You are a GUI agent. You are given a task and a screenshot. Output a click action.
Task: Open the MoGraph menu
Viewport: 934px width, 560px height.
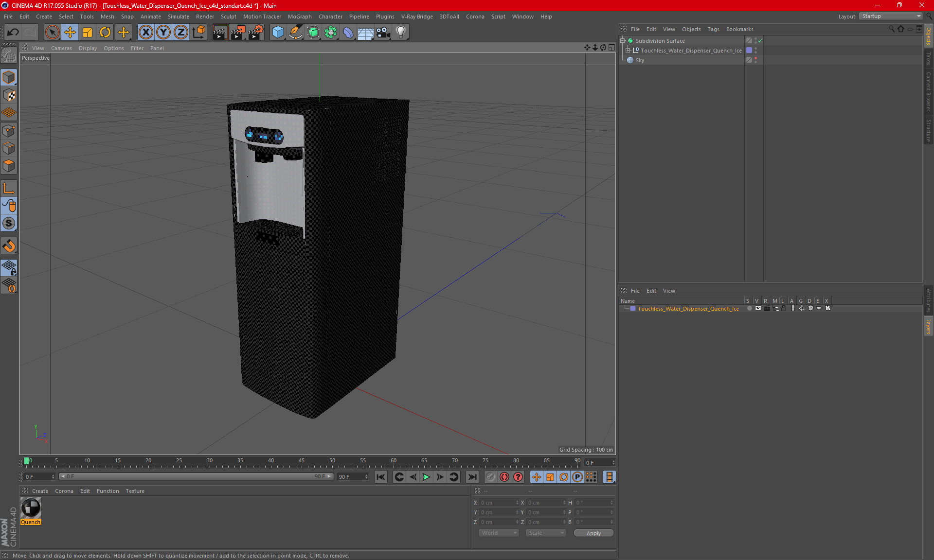tap(300, 17)
